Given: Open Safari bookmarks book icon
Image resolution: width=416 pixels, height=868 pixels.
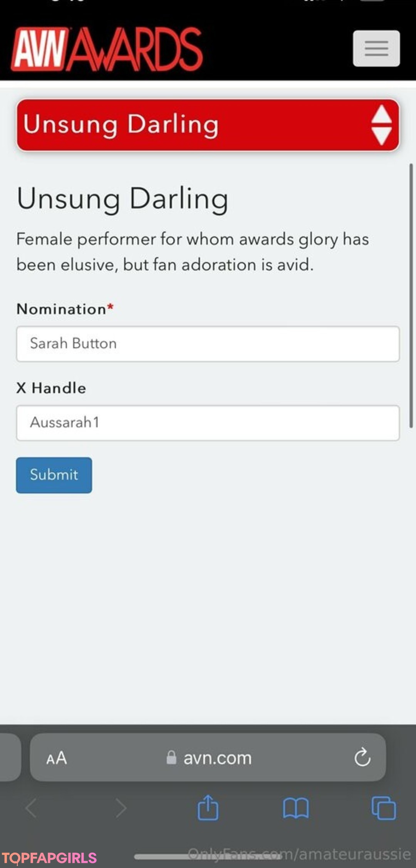Looking at the screenshot, I should [x=295, y=807].
